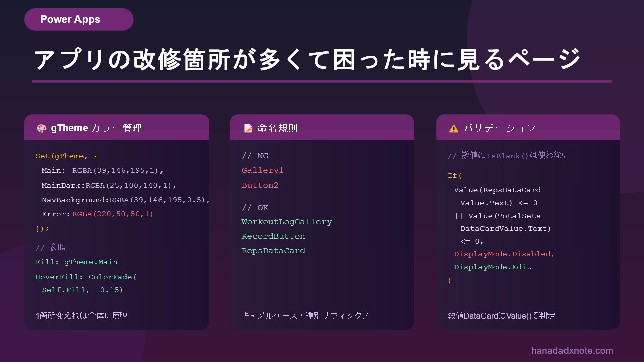Click the red DisplayMode.Disabled, line
Viewport: 644px width, 362px height.
click(504, 254)
